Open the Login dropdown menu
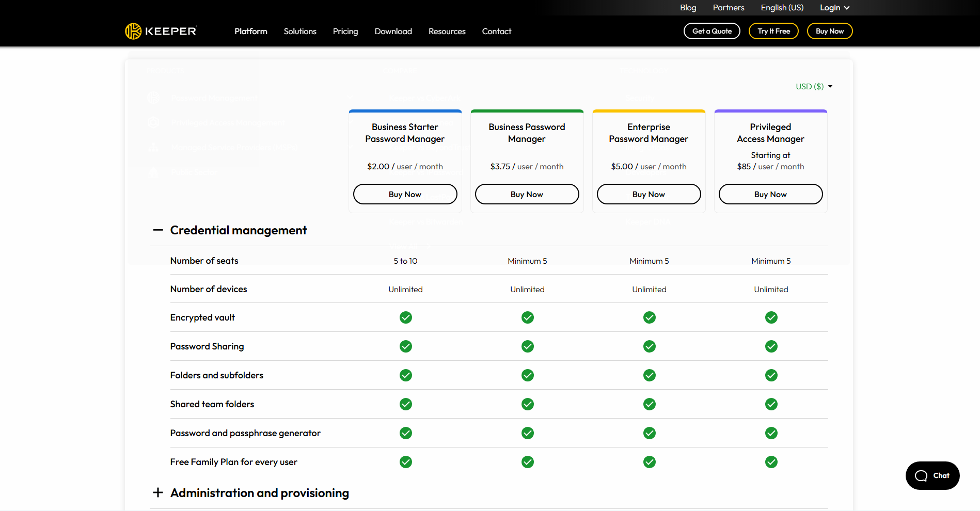 coord(834,8)
